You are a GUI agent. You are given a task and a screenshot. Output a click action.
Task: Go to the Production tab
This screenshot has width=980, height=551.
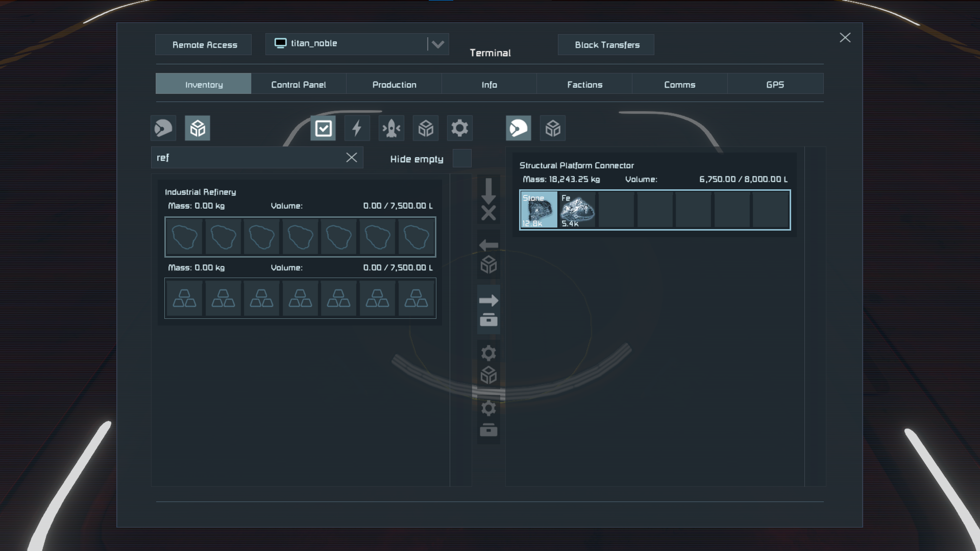[x=394, y=84]
